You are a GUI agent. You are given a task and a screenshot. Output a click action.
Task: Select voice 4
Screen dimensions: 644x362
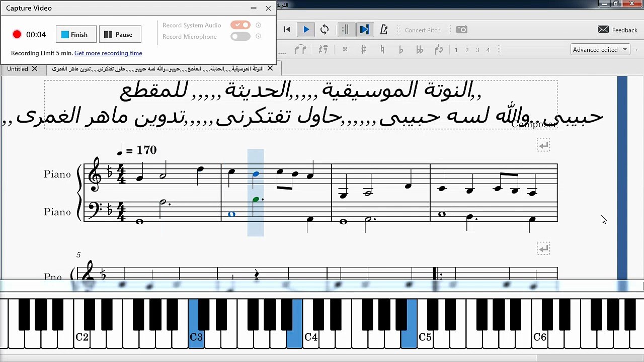pos(488,50)
